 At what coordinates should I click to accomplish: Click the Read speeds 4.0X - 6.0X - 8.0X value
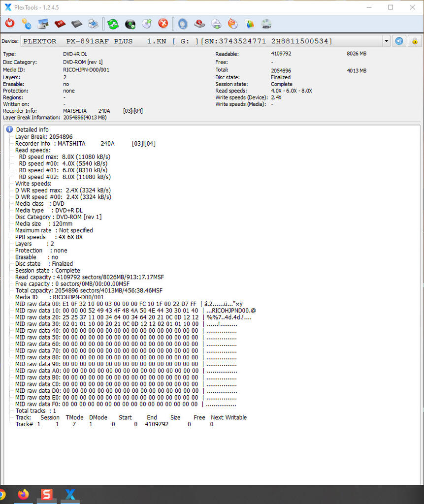click(292, 91)
